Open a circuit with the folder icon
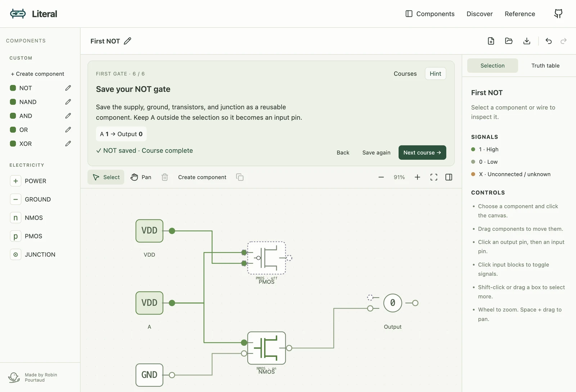 tap(509, 41)
